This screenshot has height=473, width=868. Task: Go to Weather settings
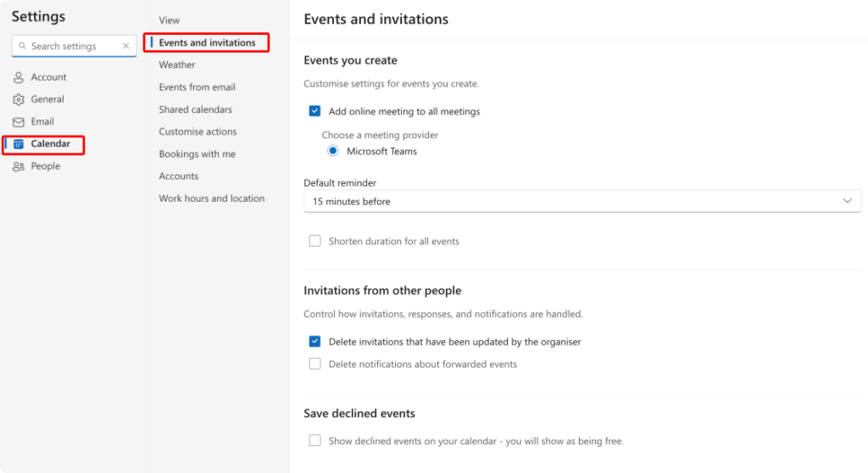[177, 64]
